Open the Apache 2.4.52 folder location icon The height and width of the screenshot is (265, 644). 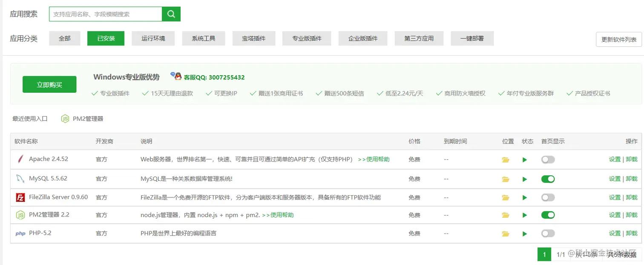coord(506,160)
